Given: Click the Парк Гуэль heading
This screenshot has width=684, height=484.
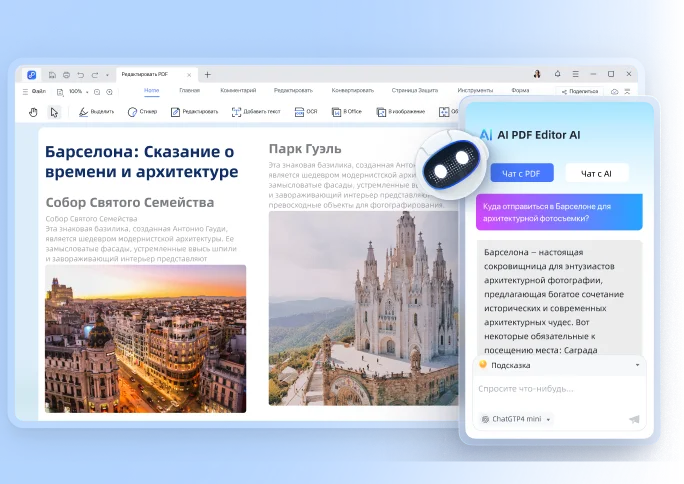Looking at the screenshot, I should tap(305, 149).
